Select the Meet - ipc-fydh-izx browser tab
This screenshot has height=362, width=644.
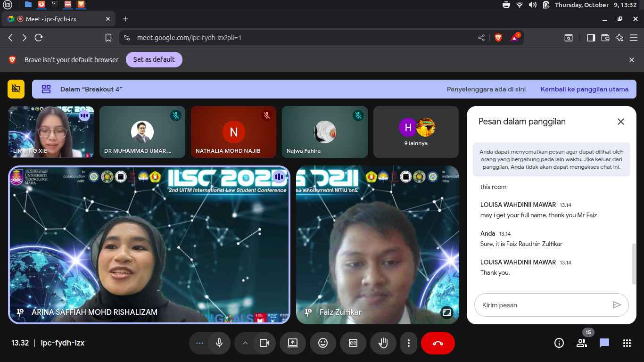coord(51,19)
